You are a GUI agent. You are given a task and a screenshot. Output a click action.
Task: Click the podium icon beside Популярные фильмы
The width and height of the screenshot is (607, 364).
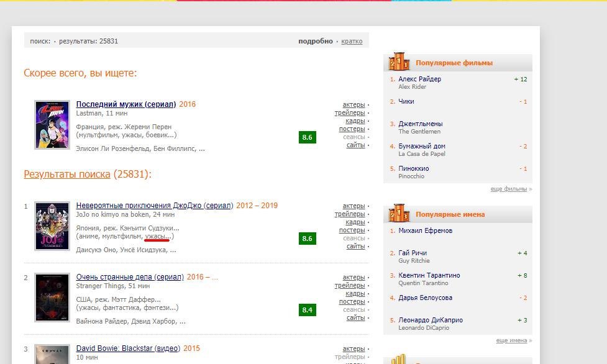(399, 61)
